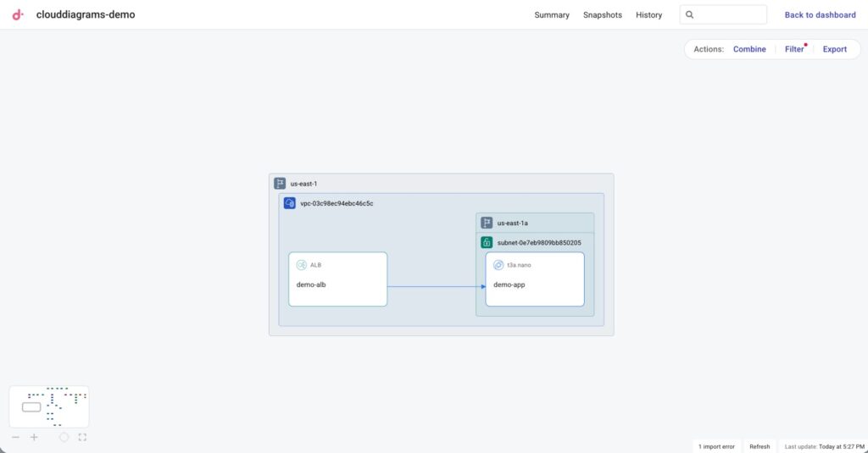Click the VPC cloud icon

click(x=290, y=203)
